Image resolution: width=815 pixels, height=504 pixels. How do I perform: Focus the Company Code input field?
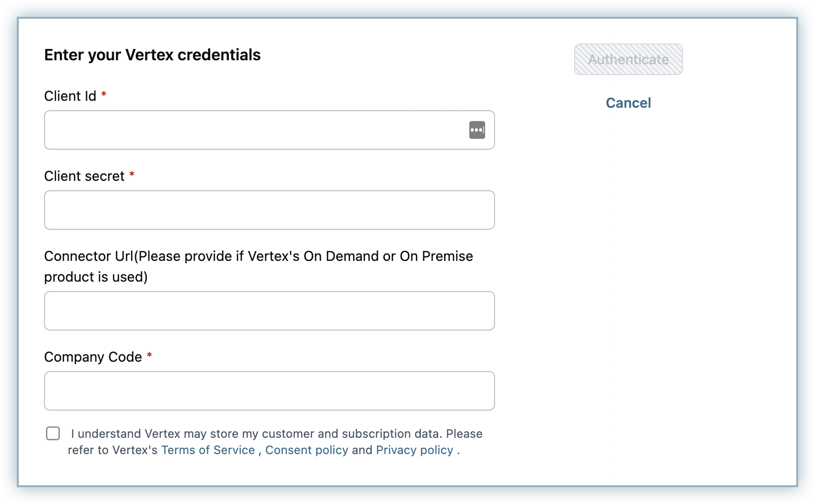(269, 391)
